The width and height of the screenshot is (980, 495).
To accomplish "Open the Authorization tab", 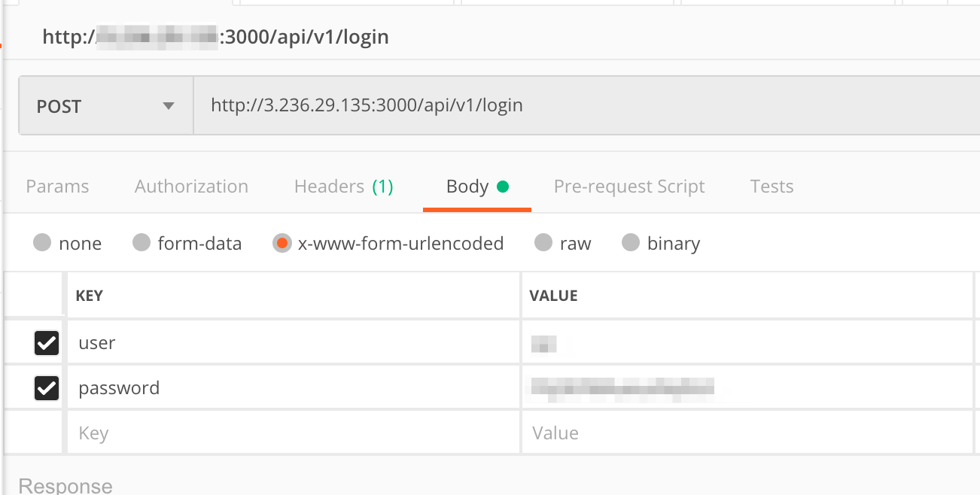I will click(x=191, y=187).
